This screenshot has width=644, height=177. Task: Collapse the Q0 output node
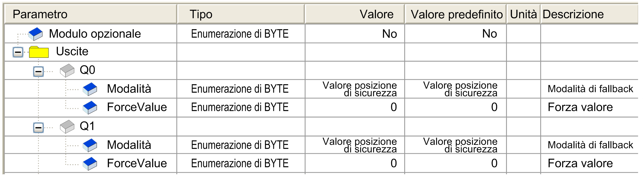click(x=38, y=72)
